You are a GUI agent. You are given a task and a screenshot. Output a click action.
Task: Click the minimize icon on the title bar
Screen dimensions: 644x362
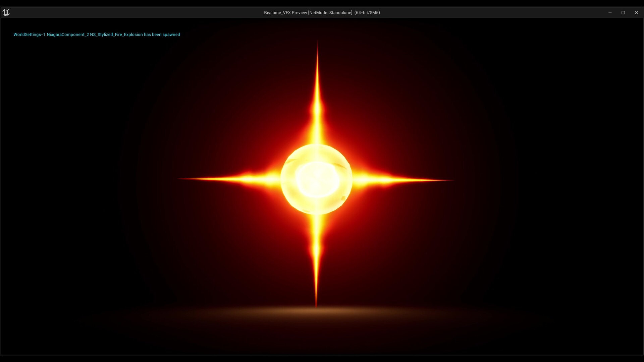(610, 12)
